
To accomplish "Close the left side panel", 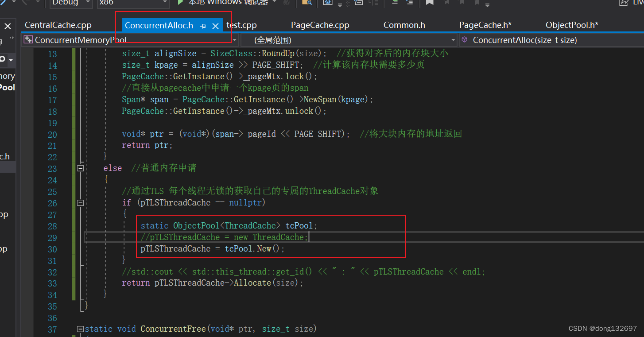I will point(8,27).
